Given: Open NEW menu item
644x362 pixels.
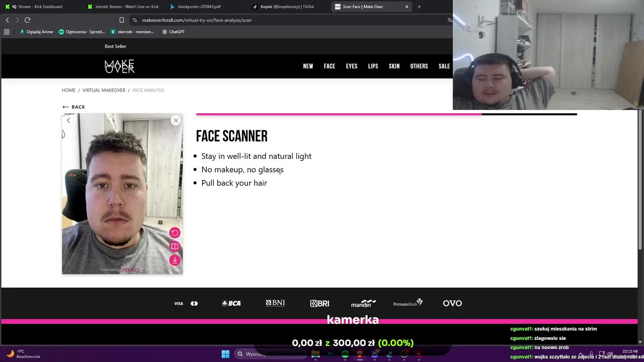Looking at the screenshot, I should 308,66.
